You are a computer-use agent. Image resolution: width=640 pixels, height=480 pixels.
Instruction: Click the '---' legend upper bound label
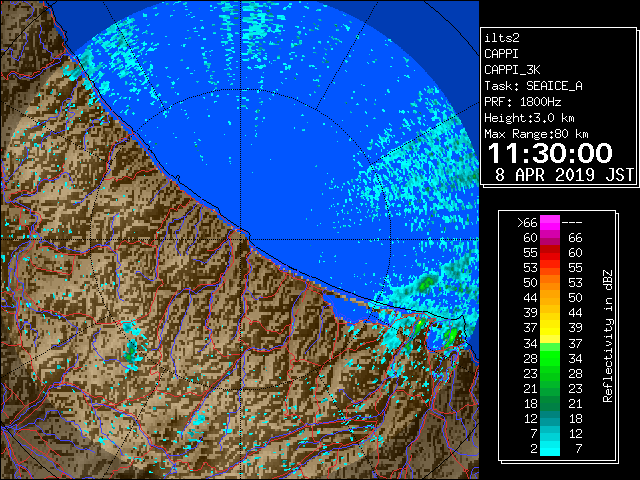pyautogui.click(x=572, y=223)
